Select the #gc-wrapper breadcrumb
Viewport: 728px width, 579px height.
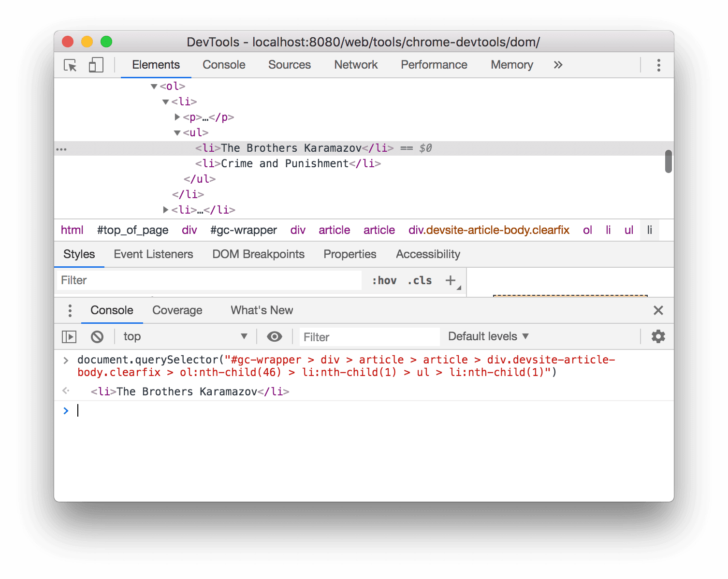click(x=244, y=230)
